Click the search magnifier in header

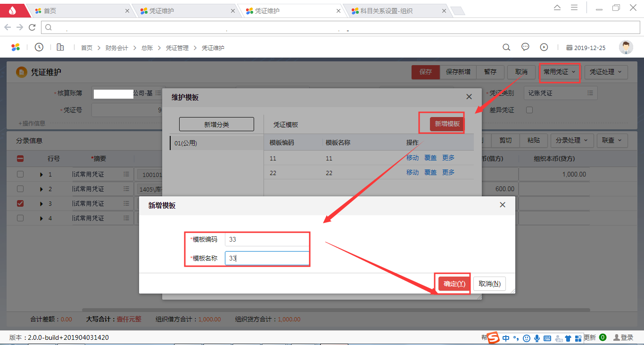coord(506,47)
